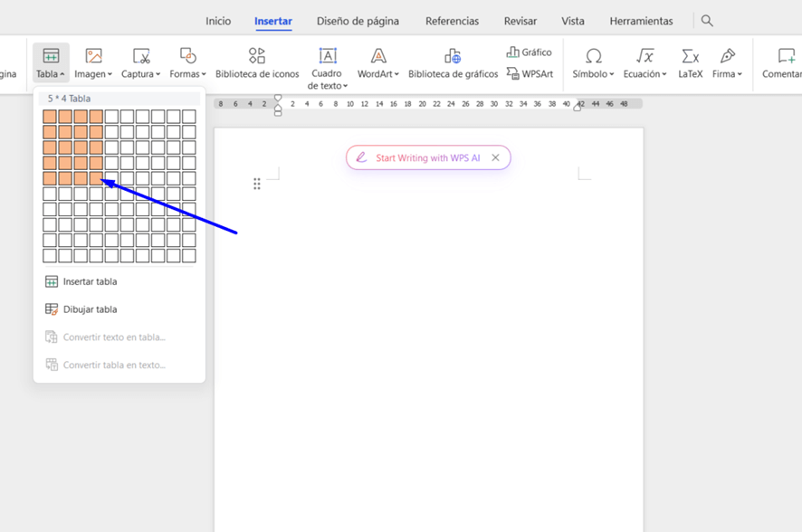Open the Tabla dropdown button
The image size is (802, 532).
(51, 63)
